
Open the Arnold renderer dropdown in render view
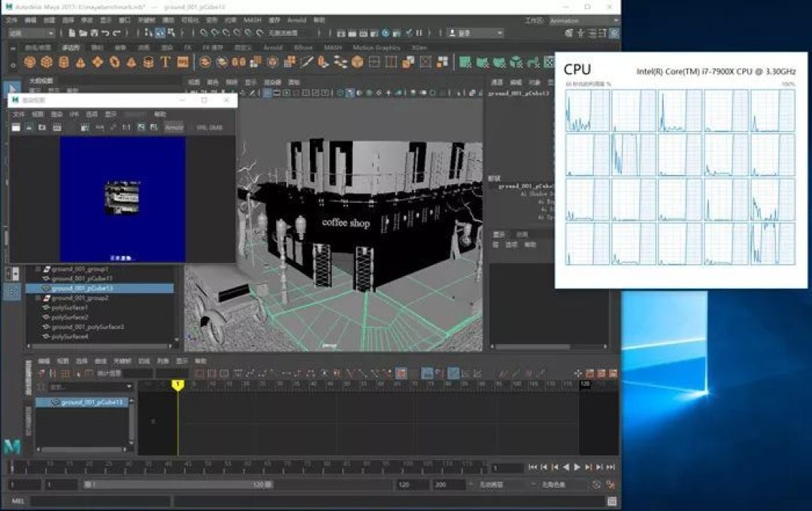174,127
